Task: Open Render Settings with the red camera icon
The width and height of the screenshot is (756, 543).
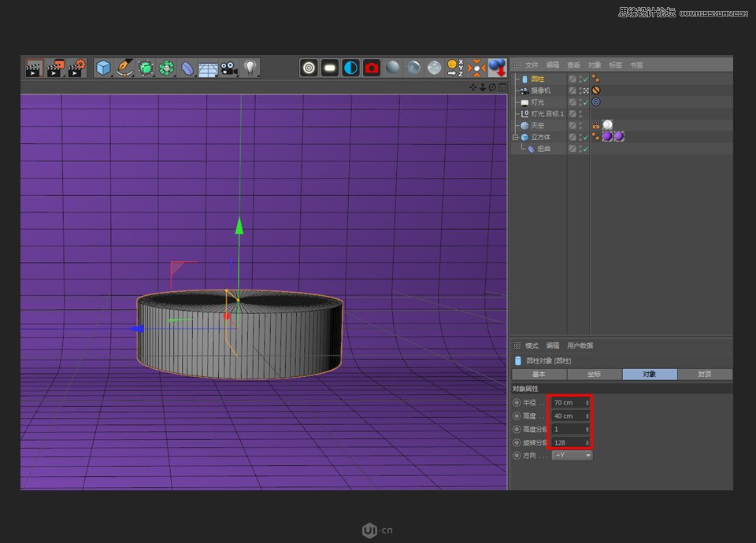Action: coord(370,68)
